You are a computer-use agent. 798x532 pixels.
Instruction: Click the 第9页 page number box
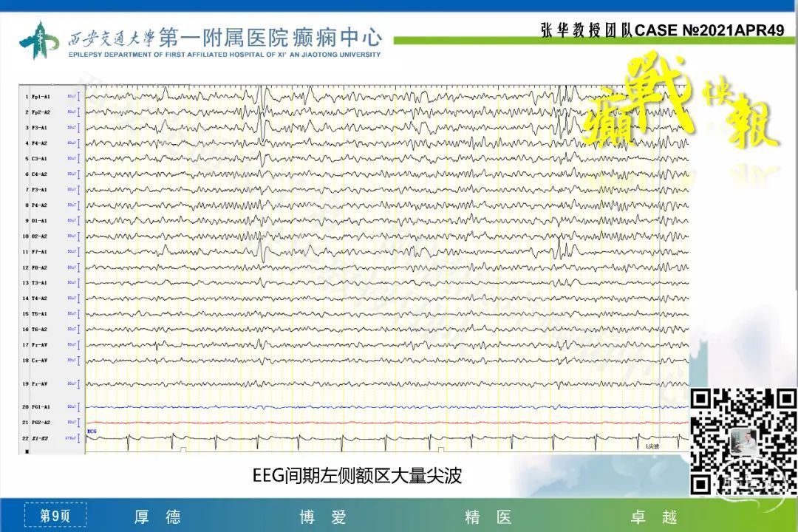[55, 516]
